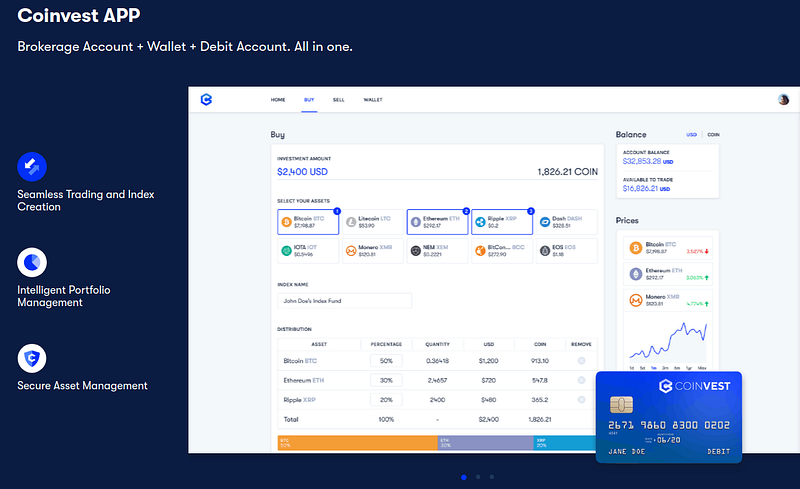Select the Bitcoin BTC asset card

click(x=308, y=222)
